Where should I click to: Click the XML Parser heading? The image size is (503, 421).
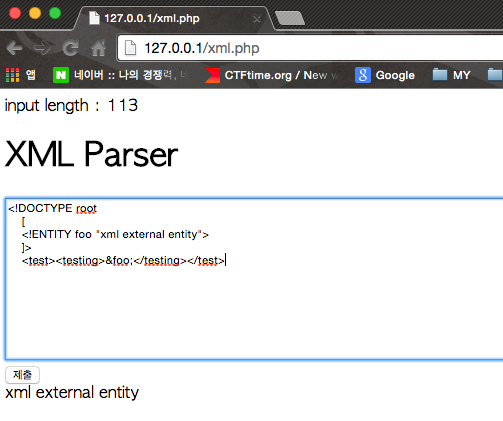(x=91, y=155)
